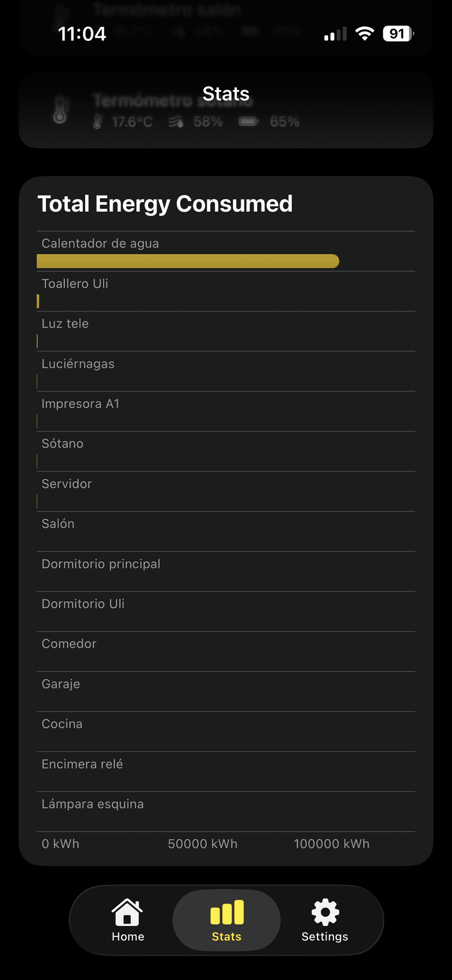
Task: Tap the Calentador de agua energy bar
Action: pyautogui.click(x=188, y=262)
